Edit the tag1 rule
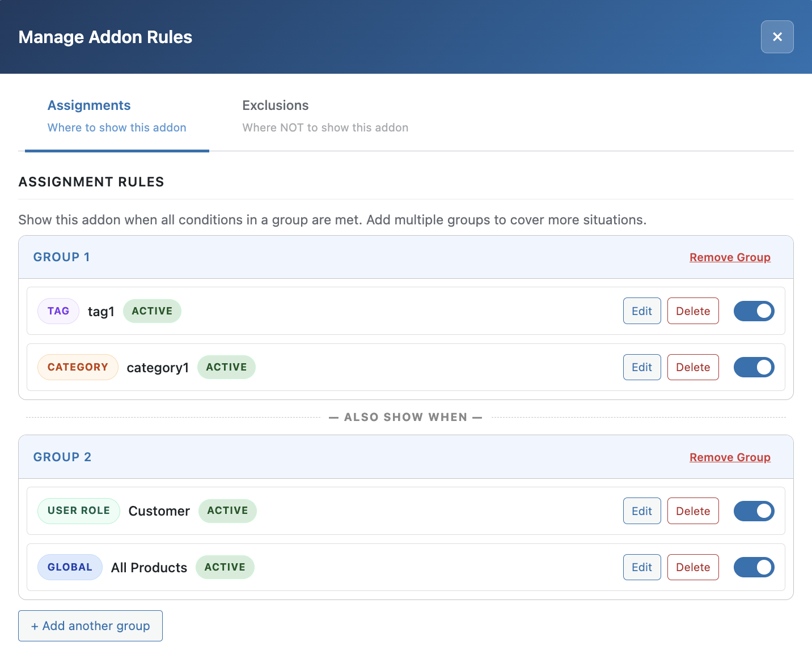812x655 pixels. [x=642, y=311]
